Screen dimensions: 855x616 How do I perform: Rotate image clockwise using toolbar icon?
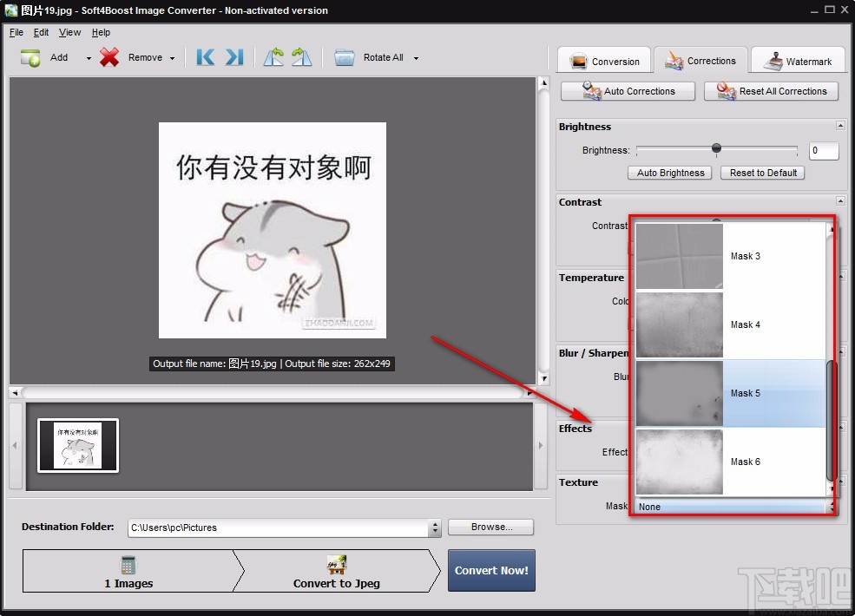click(x=301, y=57)
